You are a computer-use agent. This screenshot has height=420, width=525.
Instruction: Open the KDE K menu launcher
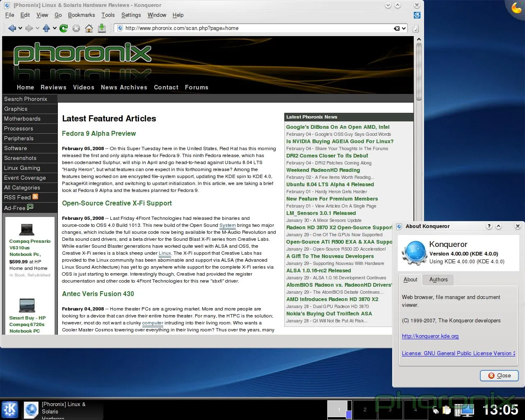[x=10, y=409]
